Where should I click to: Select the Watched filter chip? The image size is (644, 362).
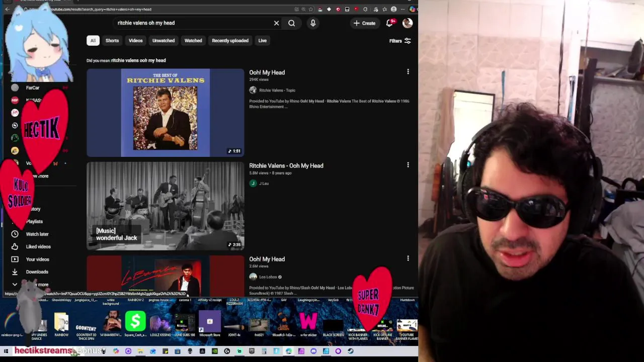193,41
